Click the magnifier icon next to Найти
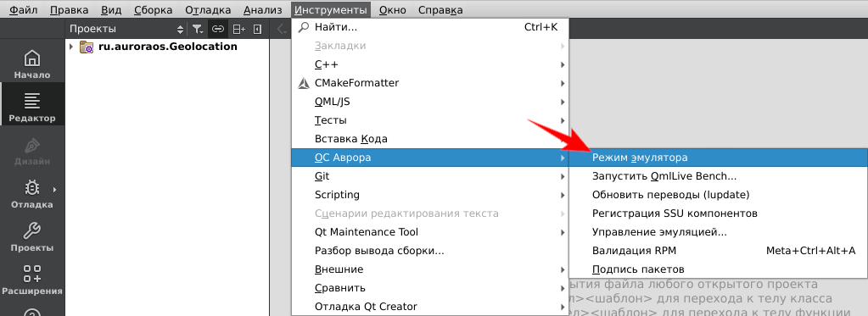868x316 pixels. point(303,27)
